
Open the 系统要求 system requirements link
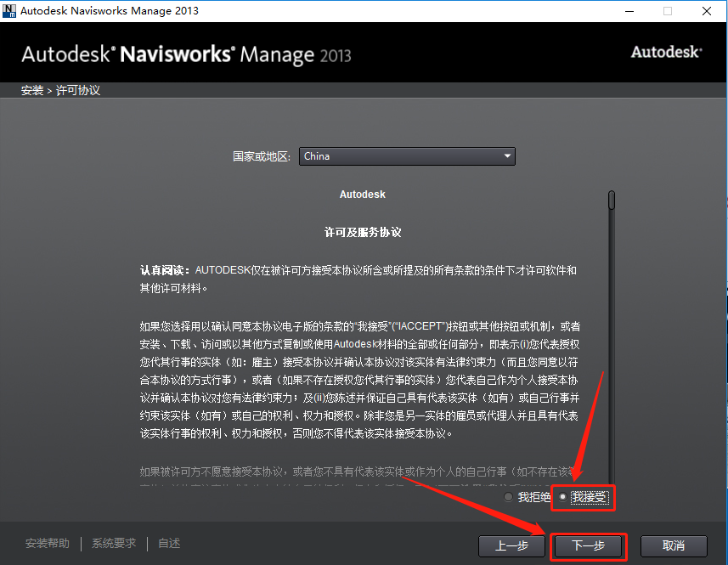click(x=114, y=543)
